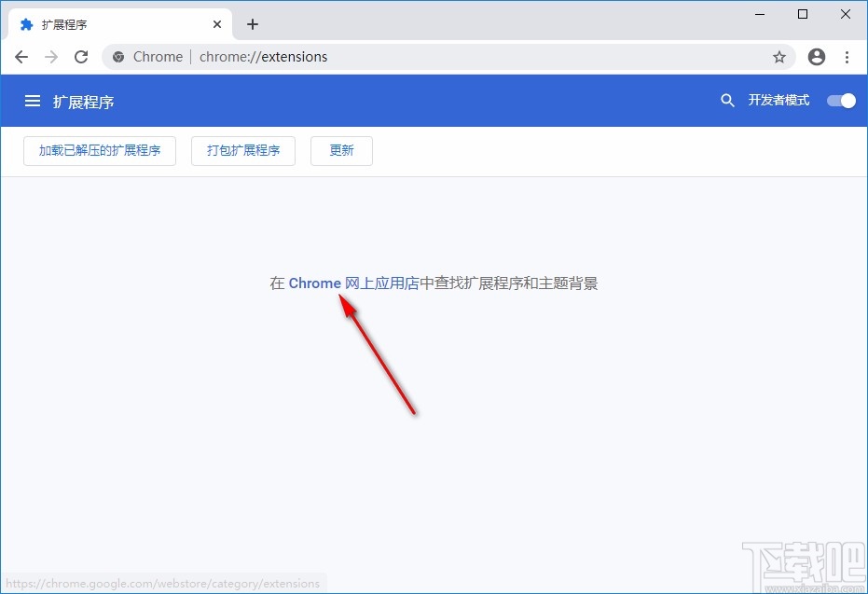
Task: Open the Chrome three-dot menu
Action: pos(847,57)
